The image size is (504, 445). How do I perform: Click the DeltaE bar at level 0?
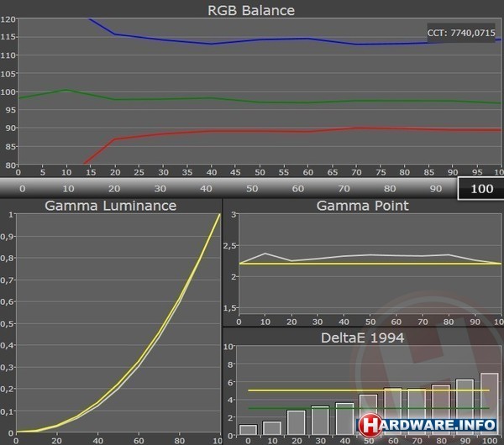248,430
